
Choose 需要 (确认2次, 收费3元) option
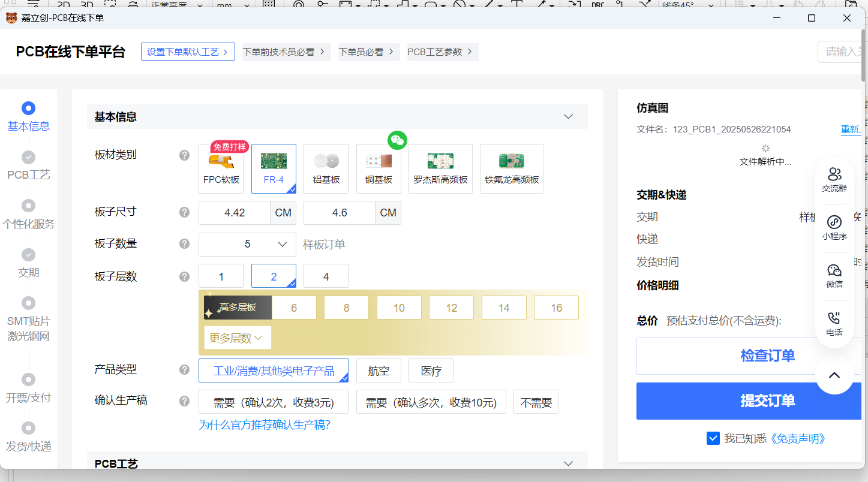[274, 402]
